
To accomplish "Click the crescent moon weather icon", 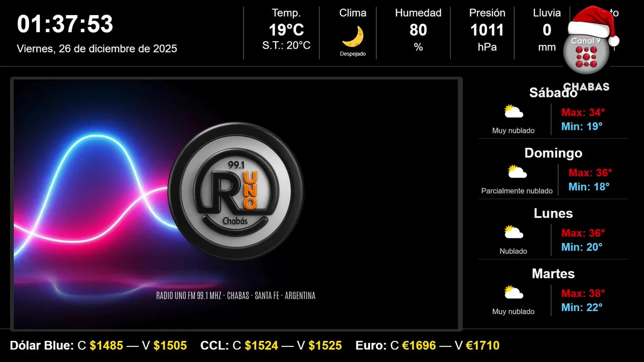I will coord(353,37).
